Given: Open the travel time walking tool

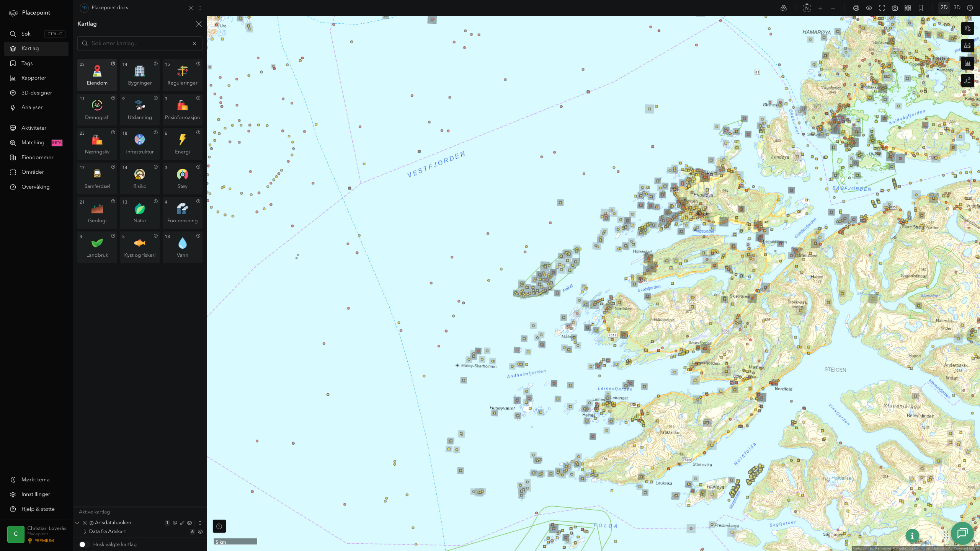Looking at the screenshot, I should (968, 80).
